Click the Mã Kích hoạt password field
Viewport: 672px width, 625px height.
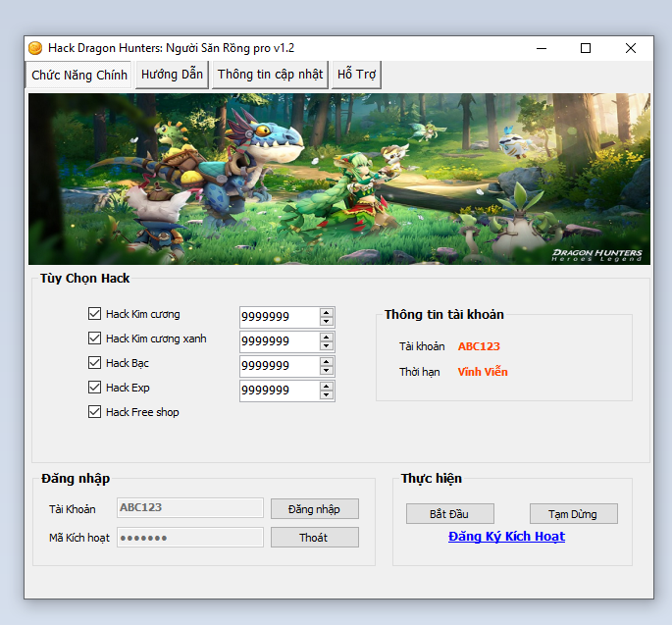pos(190,538)
